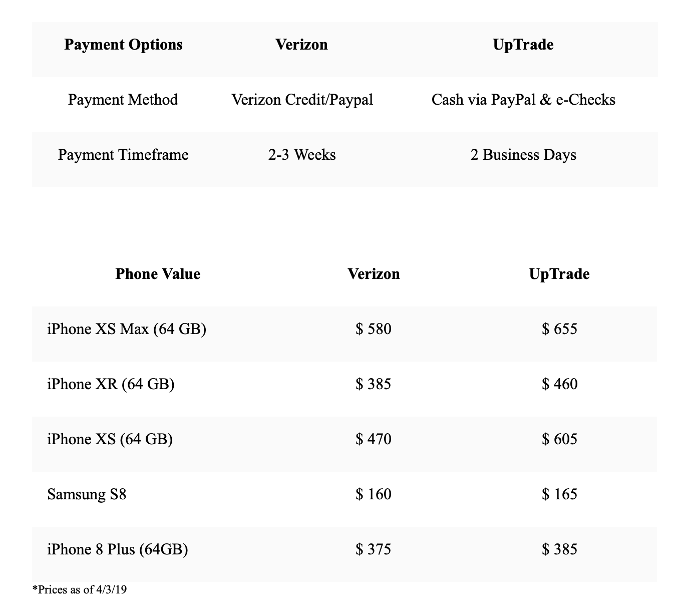678x616 pixels.
Task: Select iPhone XS (64 GB) row label
Action: (110, 439)
